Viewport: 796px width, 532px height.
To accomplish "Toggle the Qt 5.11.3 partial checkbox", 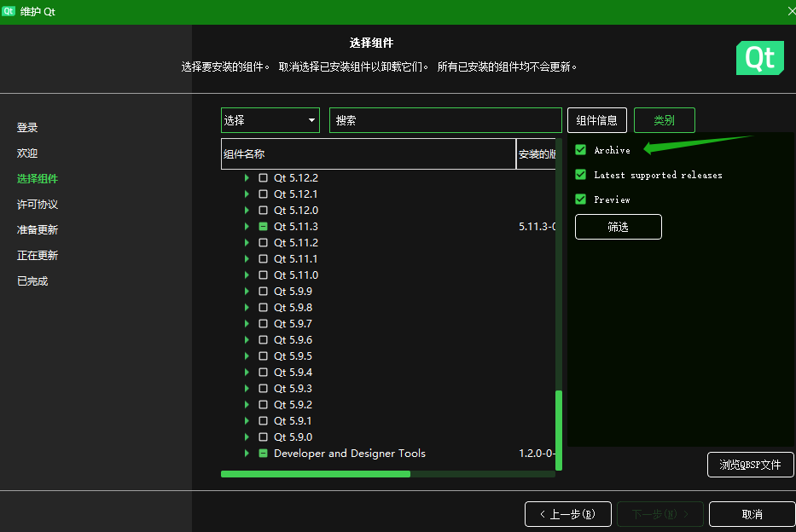I will pyautogui.click(x=263, y=227).
